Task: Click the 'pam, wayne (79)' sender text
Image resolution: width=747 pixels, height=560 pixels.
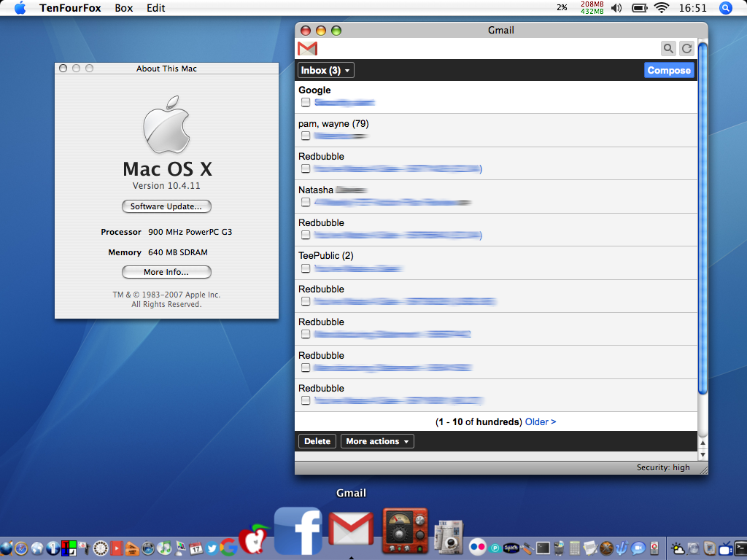Action: coord(333,124)
